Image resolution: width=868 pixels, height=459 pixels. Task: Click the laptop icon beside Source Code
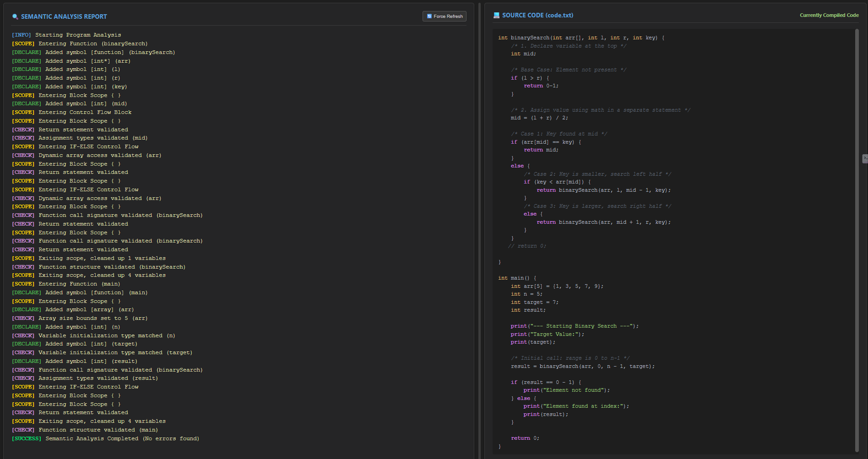(x=496, y=15)
